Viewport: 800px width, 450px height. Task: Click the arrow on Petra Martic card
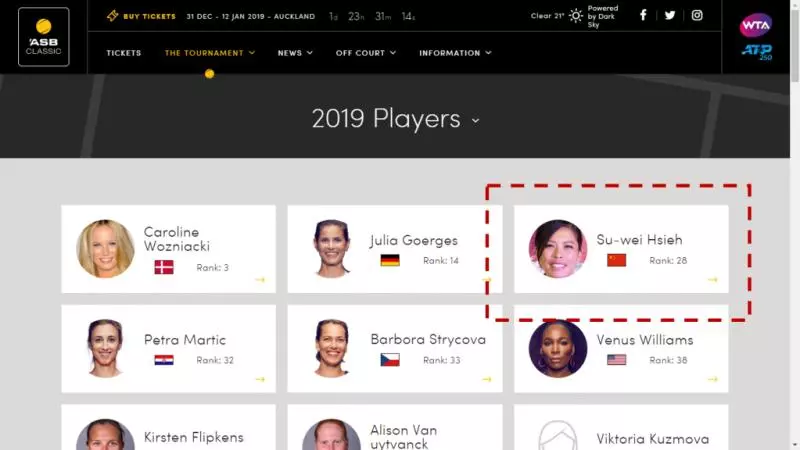[x=260, y=379]
